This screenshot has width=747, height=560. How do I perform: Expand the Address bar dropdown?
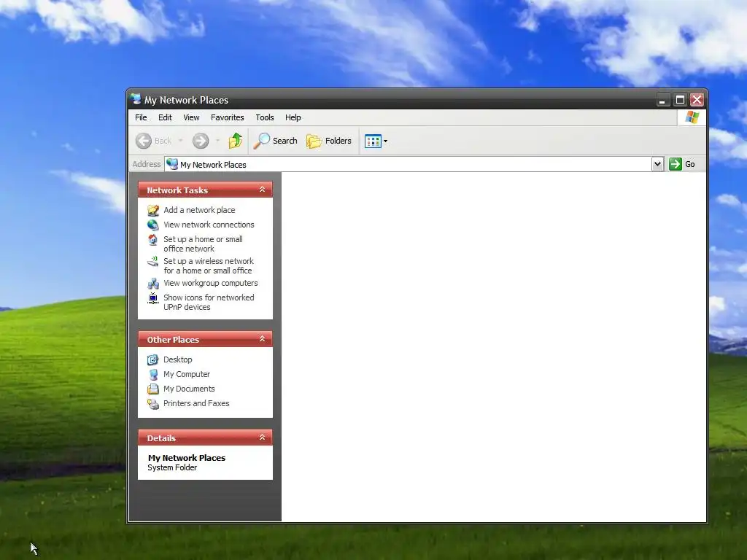click(657, 164)
